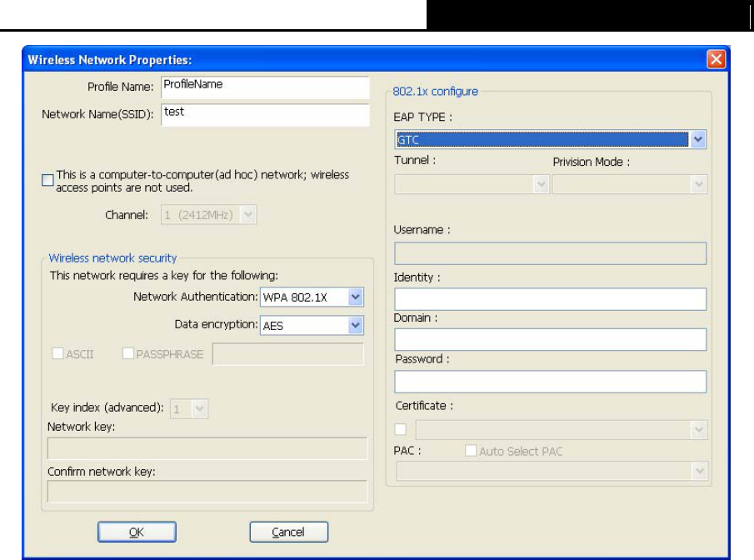
Task: Click the OK button
Action: (x=137, y=532)
